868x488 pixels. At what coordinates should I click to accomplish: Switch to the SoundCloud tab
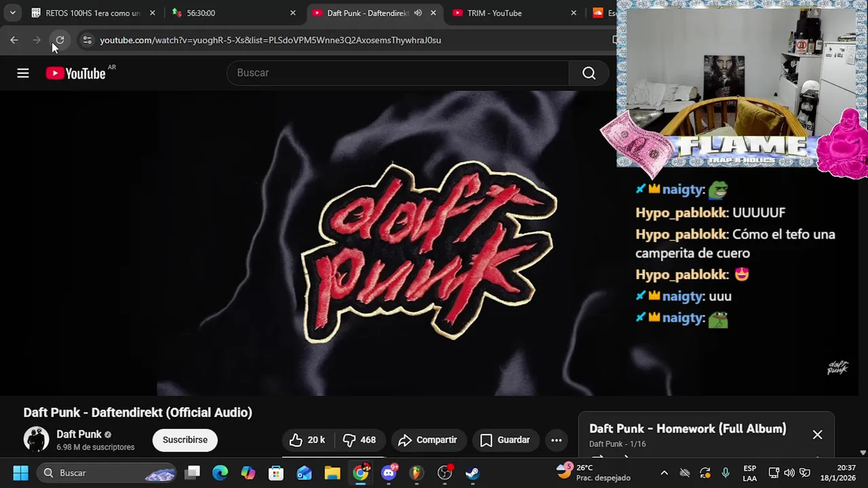pyautogui.click(x=602, y=13)
